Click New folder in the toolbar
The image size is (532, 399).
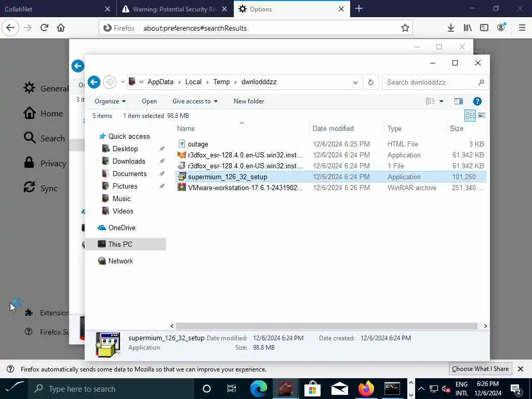(249, 101)
